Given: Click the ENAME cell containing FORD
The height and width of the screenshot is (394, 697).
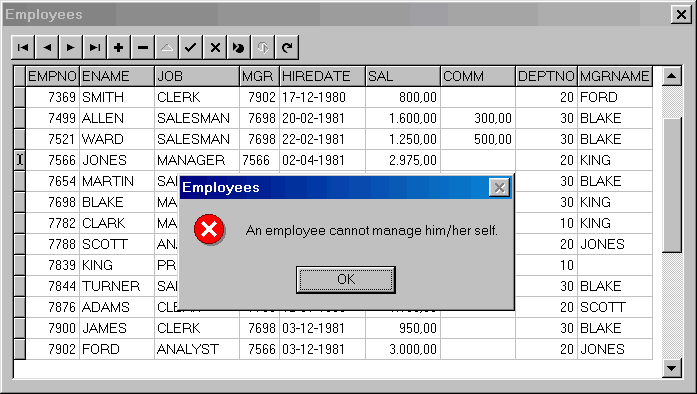Looking at the screenshot, I should (x=117, y=349).
